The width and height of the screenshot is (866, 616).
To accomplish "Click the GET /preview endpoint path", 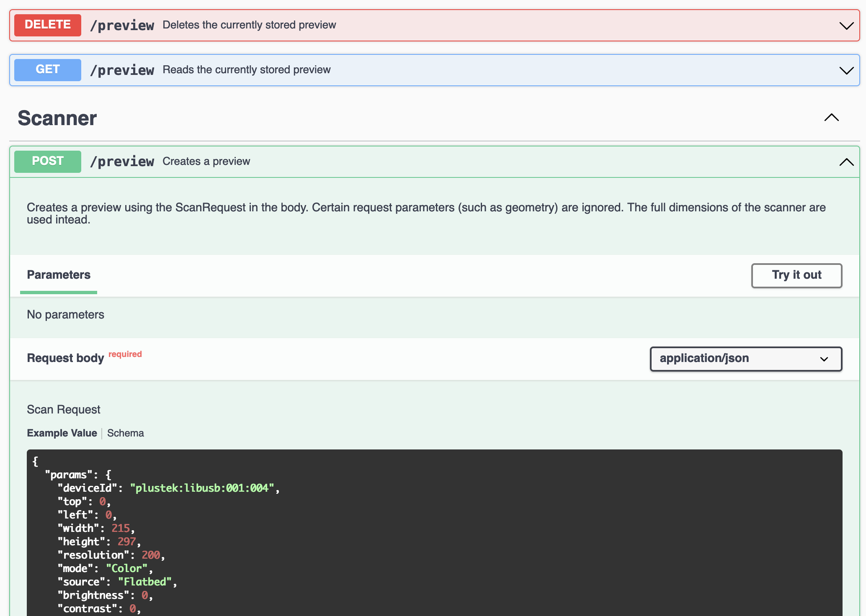I will click(122, 70).
